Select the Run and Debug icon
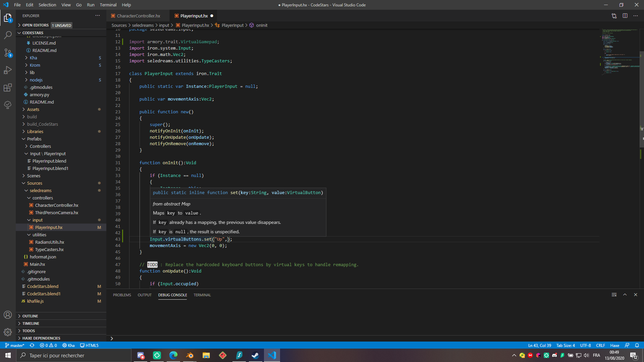This screenshot has width=644, height=362. click(x=8, y=70)
